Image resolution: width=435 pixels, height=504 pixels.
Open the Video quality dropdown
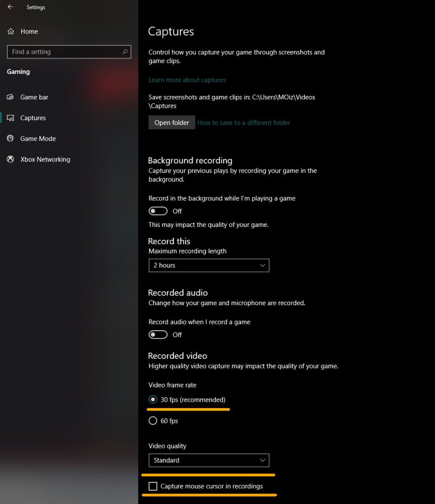coord(209,460)
